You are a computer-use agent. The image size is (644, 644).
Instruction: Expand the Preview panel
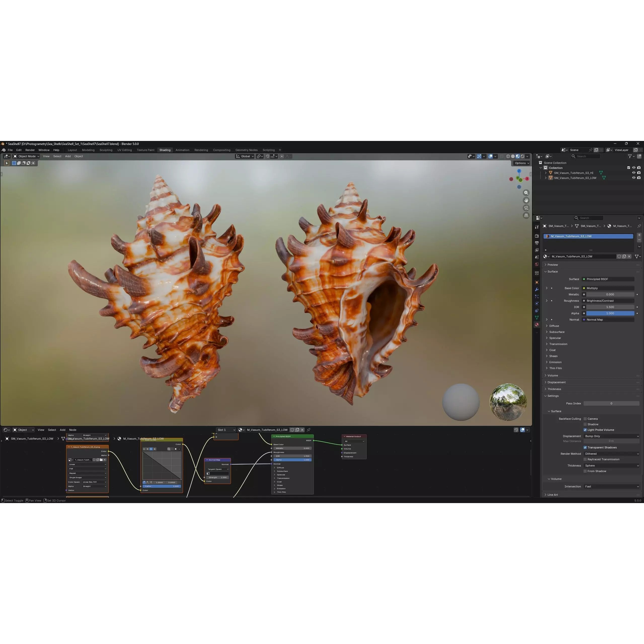[552, 265]
